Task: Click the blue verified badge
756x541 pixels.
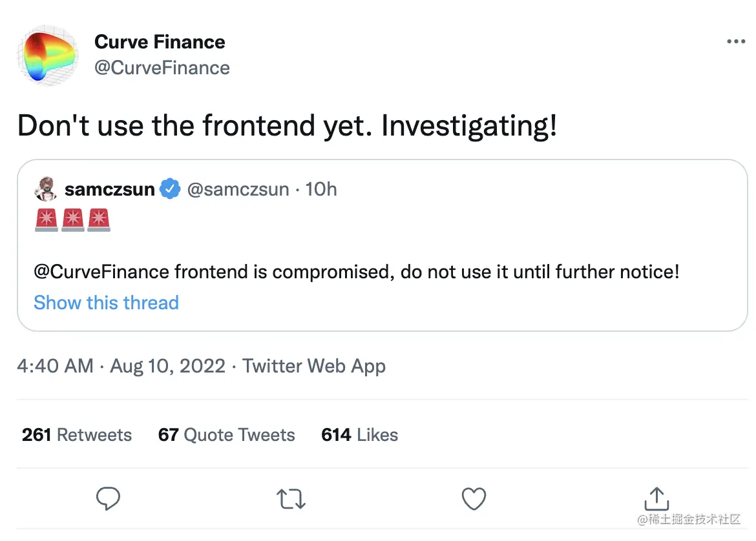Action: (170, 189)
